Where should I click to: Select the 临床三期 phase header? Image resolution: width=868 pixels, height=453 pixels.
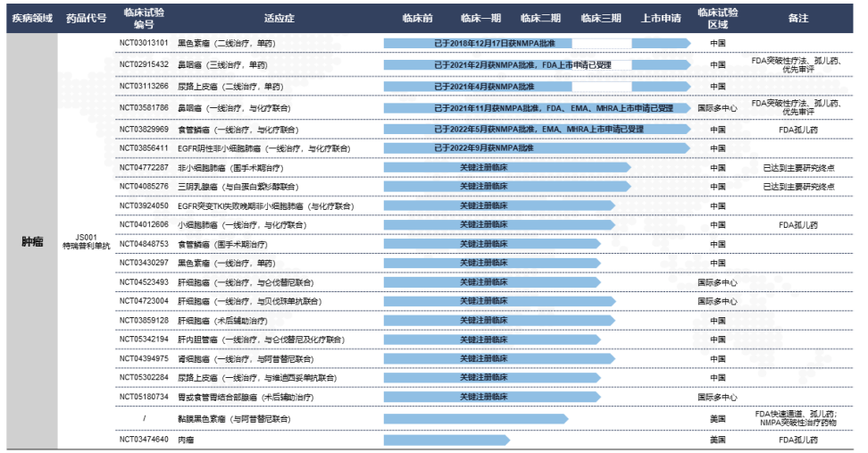[x=600, y=18]
